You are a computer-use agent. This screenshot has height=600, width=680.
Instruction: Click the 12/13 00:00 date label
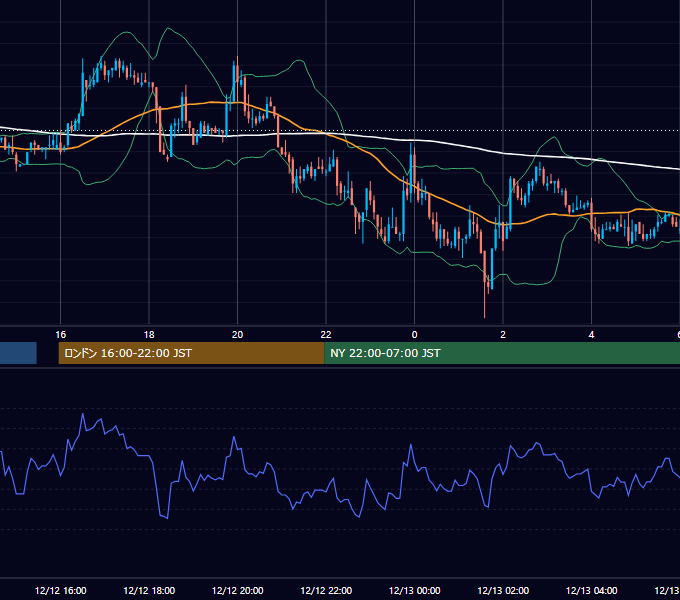pos(415,590)
